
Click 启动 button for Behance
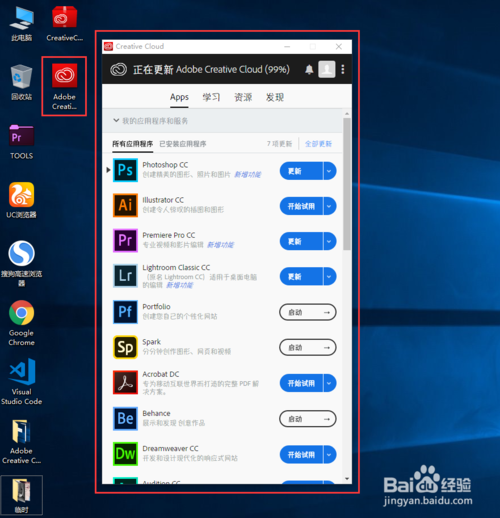tap(308, 419)
